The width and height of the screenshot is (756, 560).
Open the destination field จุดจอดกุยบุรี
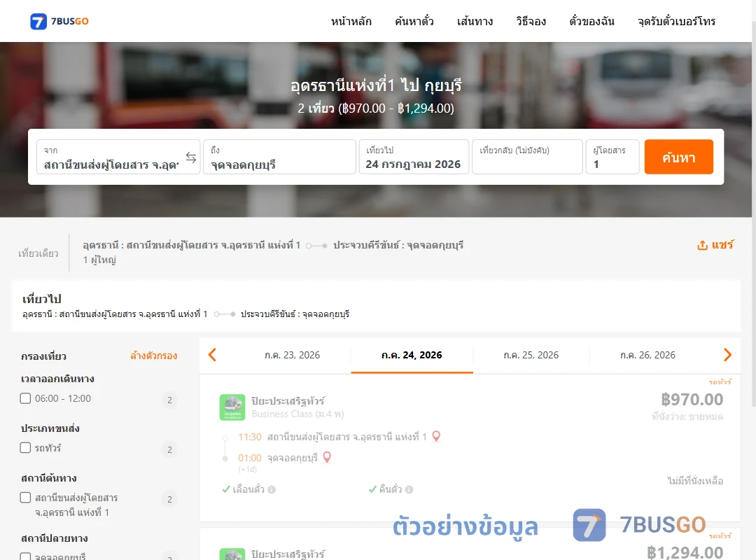279,157
